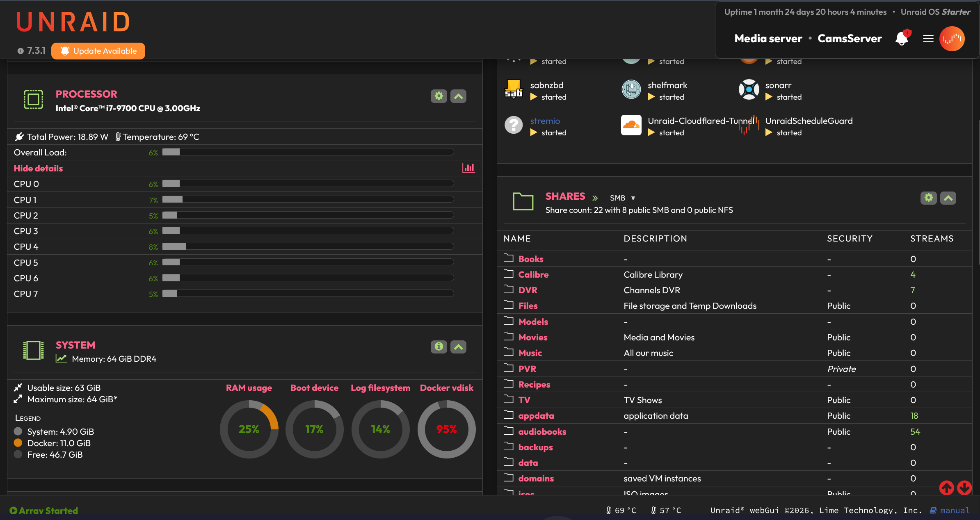Open the Models share
The height and width of the screenshot is (520, 980).
[x=533, y=322]
